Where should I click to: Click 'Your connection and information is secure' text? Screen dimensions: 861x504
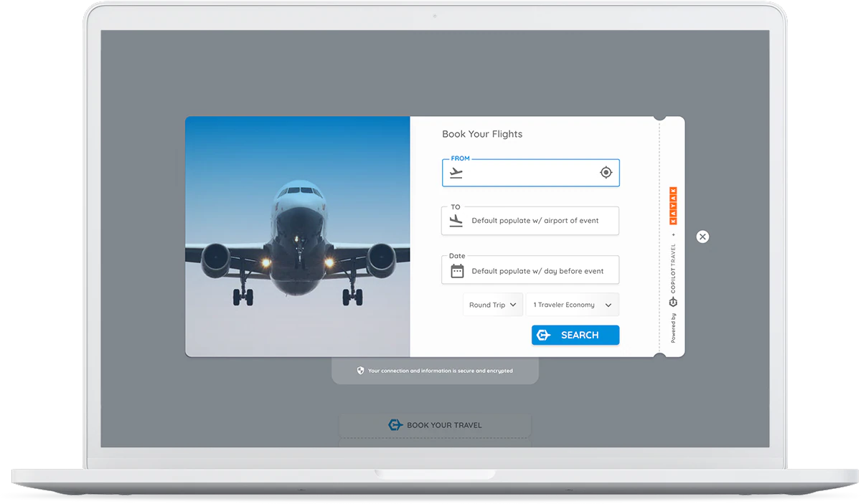point(441,371)
